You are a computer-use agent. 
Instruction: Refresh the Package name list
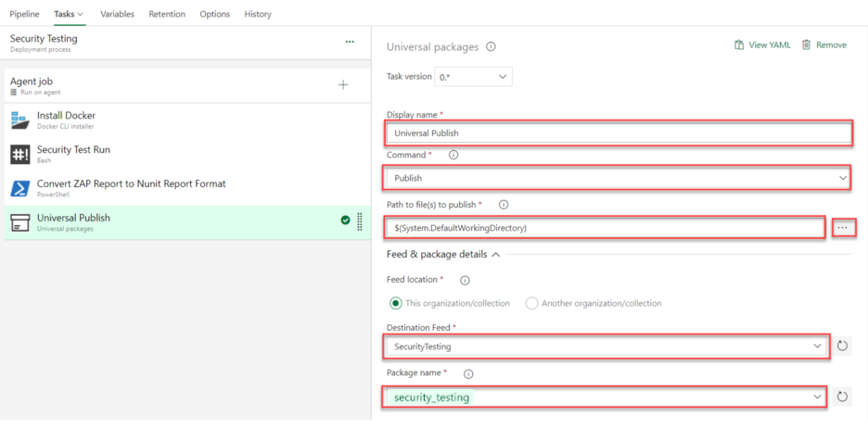coord(843,397)
